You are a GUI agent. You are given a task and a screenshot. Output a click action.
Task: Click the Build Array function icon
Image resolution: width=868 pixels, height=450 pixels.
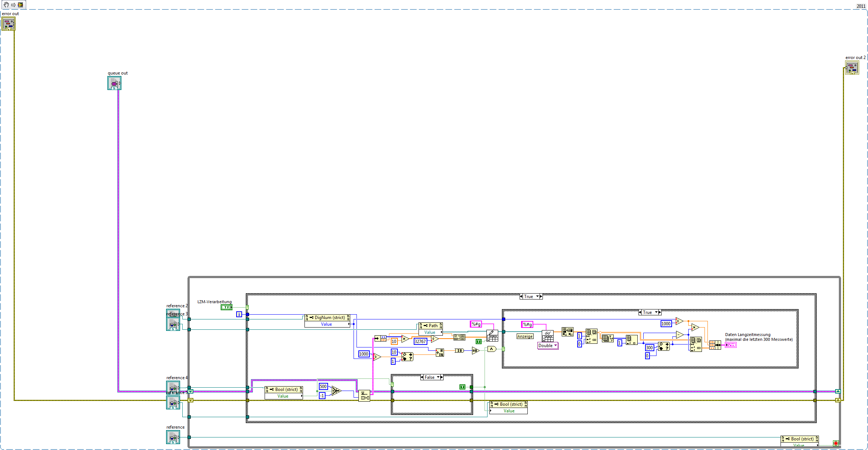pos(459,337)
